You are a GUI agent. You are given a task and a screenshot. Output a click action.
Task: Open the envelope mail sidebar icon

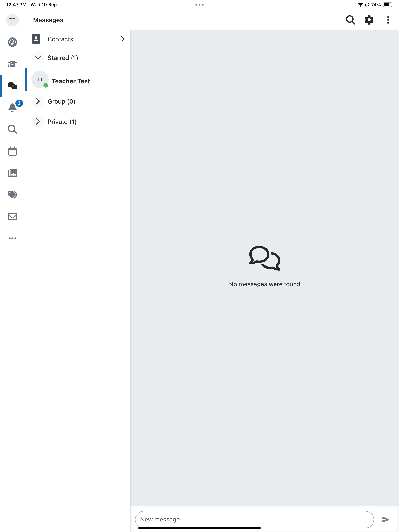(x=12, y=217)
